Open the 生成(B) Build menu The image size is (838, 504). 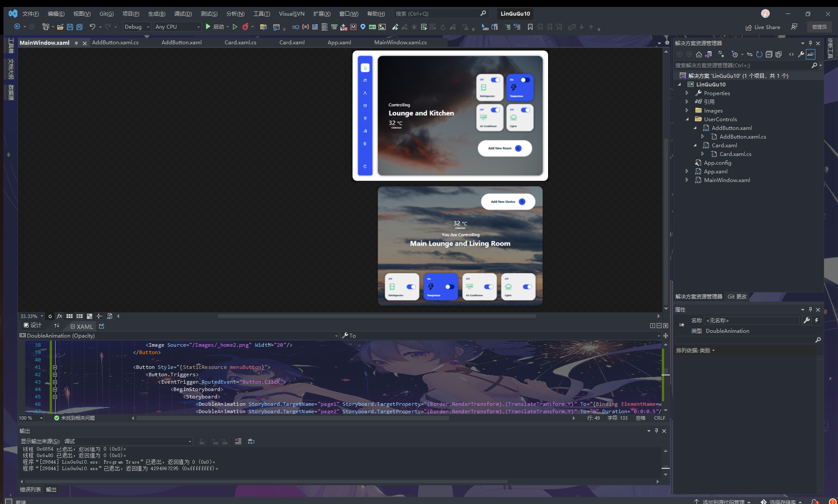click(156, 13)
